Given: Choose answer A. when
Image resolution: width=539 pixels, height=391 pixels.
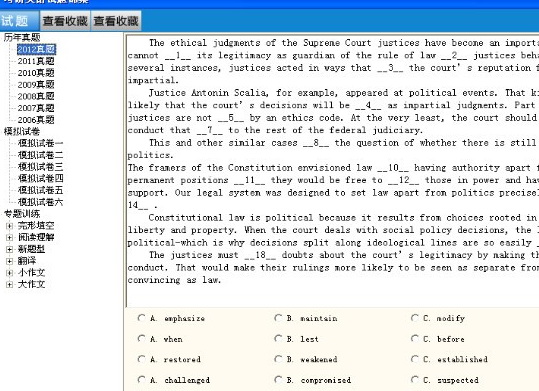Looking at the screenshot, I should tap(141, 338).
